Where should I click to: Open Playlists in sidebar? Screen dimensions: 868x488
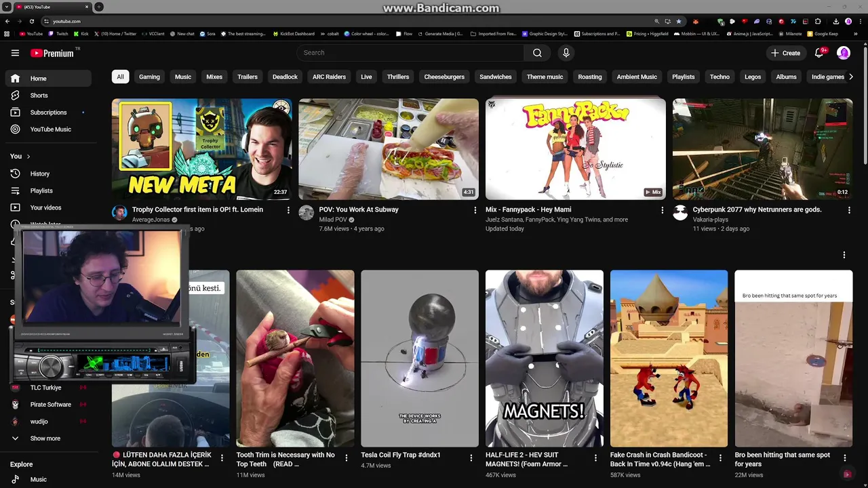click(x=48, y=191)
